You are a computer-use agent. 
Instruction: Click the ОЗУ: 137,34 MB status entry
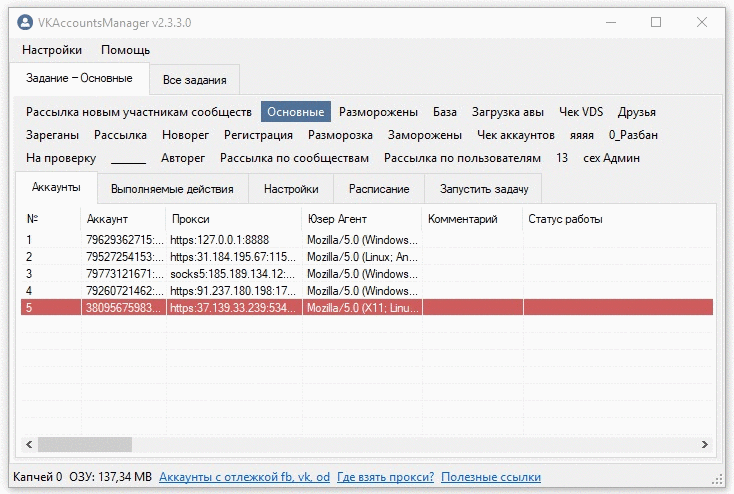click(x=110, y=477)
